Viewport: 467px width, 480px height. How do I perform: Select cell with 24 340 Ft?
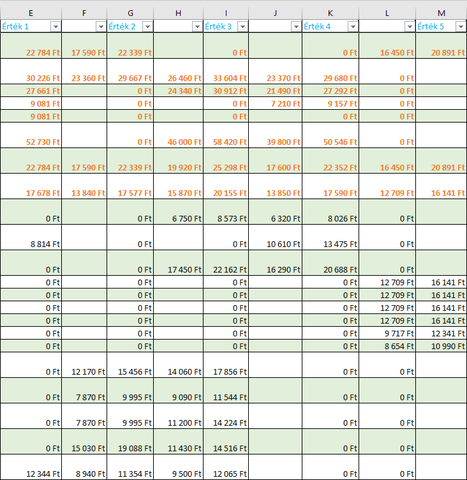point(178,90)
